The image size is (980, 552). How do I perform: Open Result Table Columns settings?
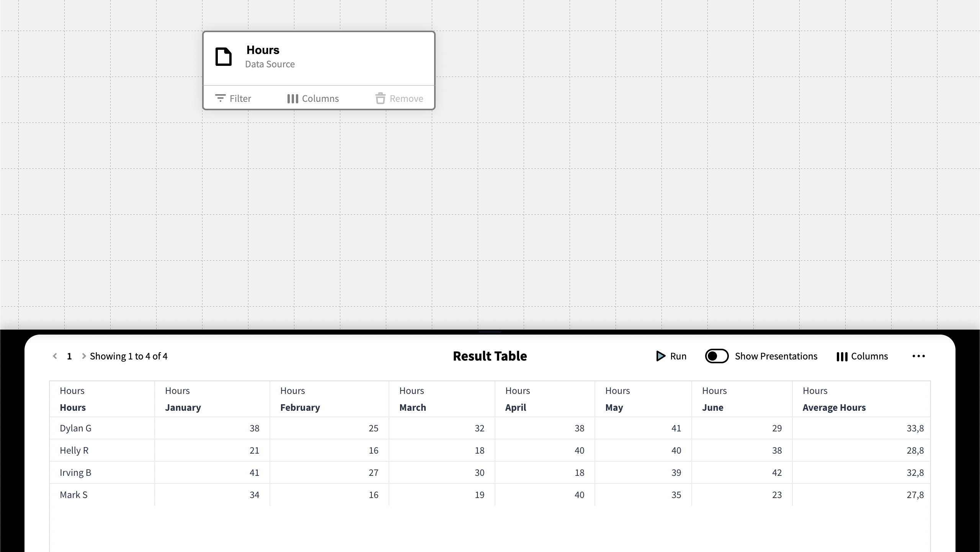[862, 356]
